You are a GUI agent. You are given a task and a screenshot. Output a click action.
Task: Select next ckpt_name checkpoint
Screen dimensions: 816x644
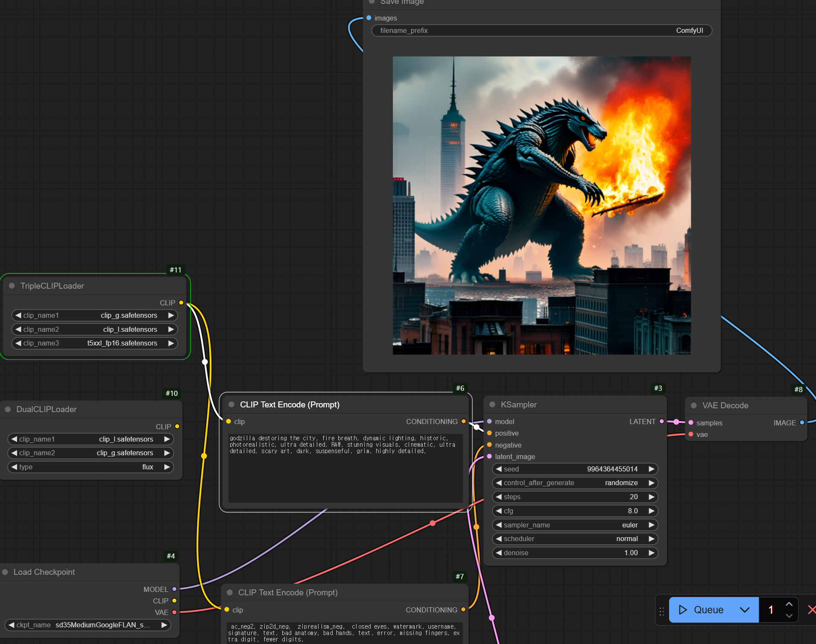tap(164, 625)
